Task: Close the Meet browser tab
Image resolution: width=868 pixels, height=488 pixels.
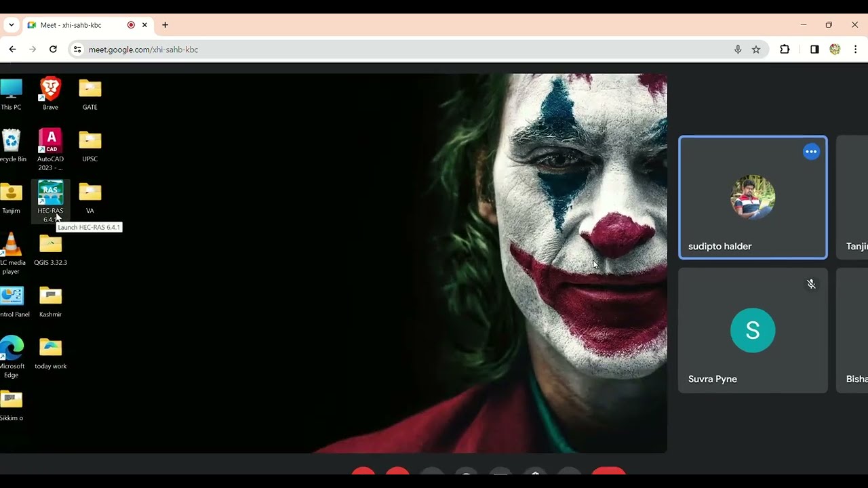Action: pos(144,25)
